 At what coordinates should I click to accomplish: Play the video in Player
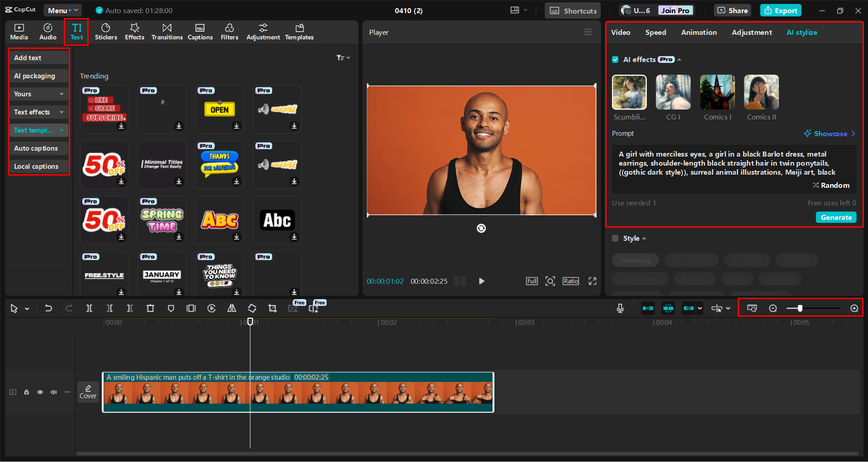(481, 281)
